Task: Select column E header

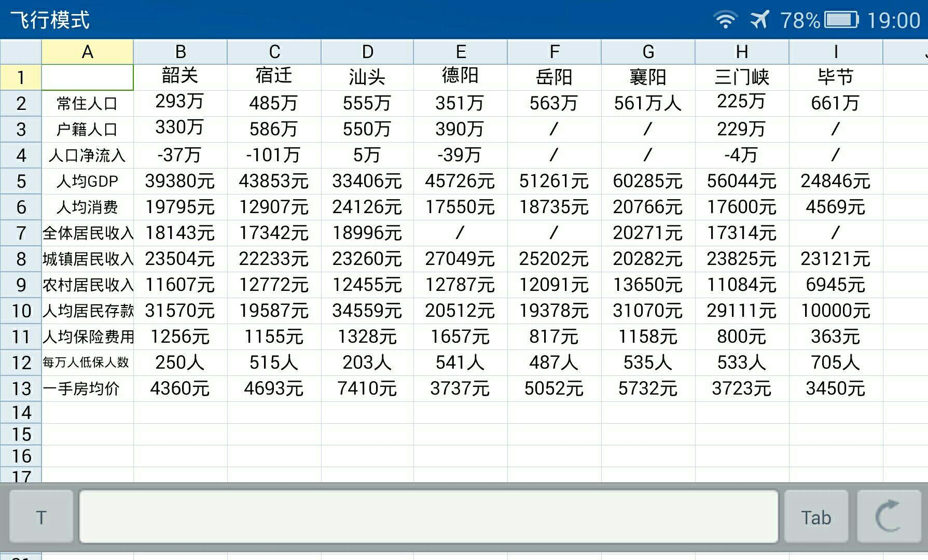Action: point(461,52)
